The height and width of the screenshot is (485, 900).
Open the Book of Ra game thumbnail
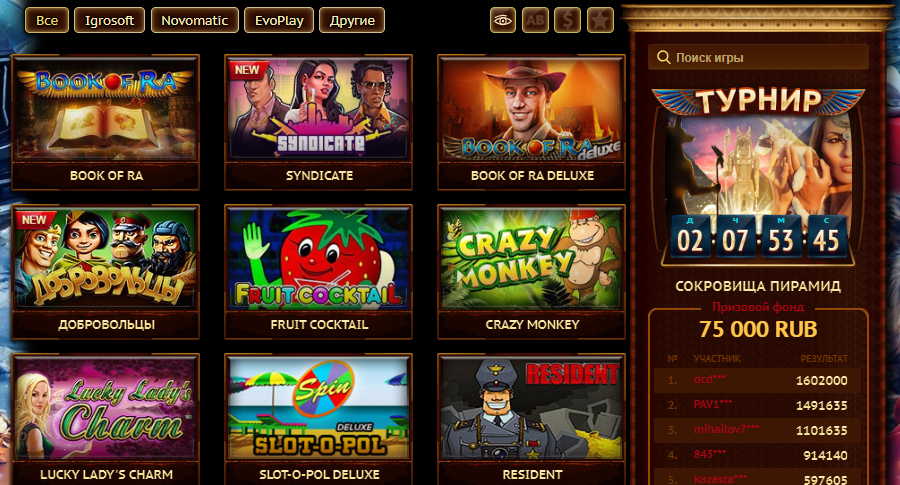coord(106,108)
